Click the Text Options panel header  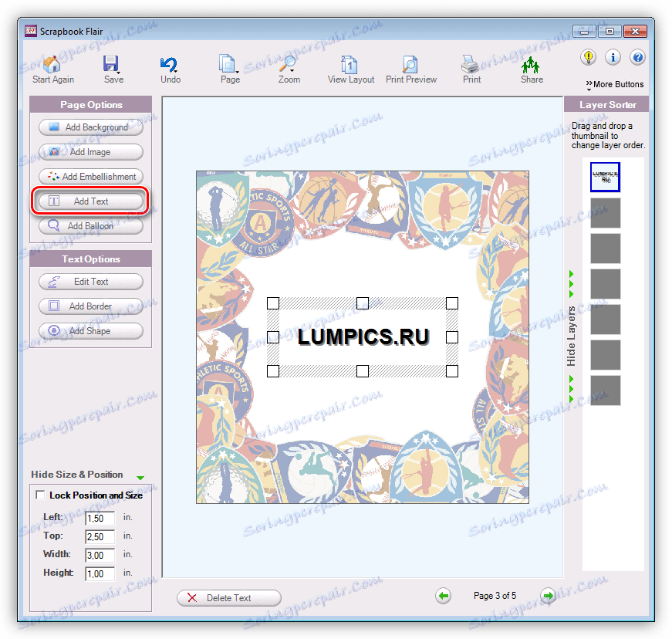pos(91,259)
